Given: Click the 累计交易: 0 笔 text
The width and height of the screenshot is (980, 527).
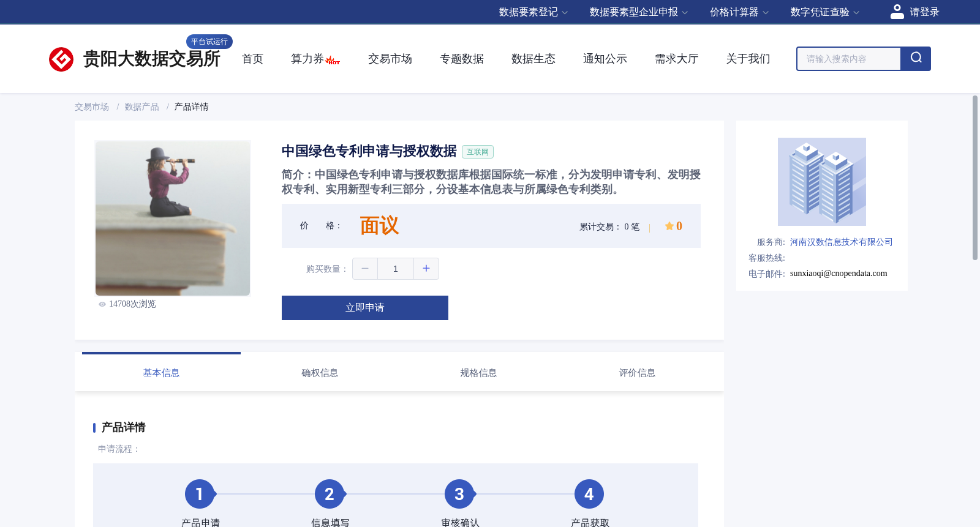Looking at the screenshot, I should click(x=609, y=226).
